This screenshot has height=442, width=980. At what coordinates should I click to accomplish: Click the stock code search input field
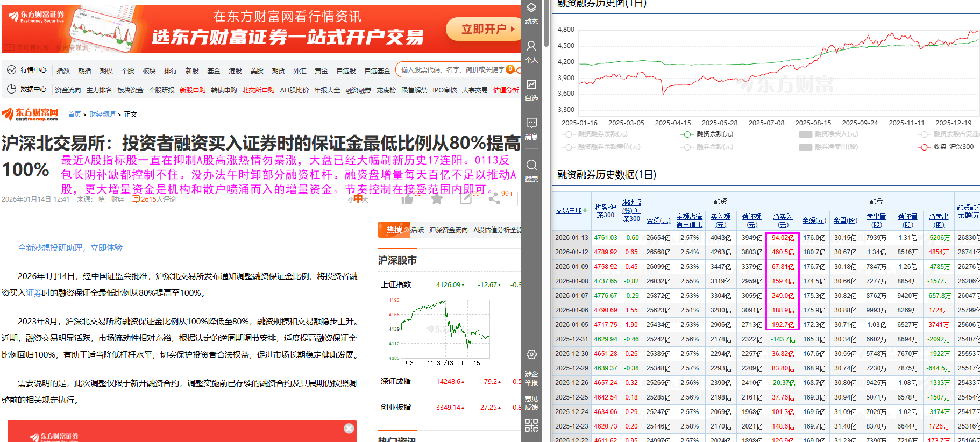tap(452, 69)
